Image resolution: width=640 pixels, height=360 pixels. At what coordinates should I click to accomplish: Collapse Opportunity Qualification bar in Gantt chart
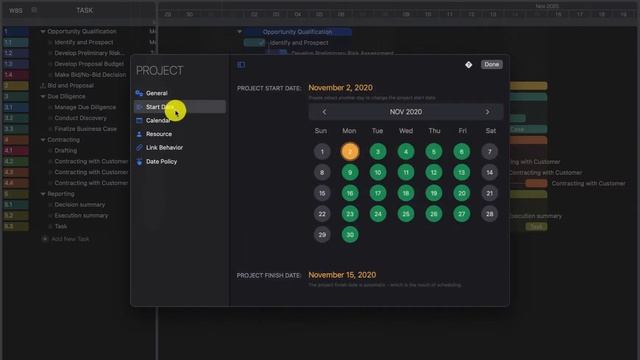(240, 31)
